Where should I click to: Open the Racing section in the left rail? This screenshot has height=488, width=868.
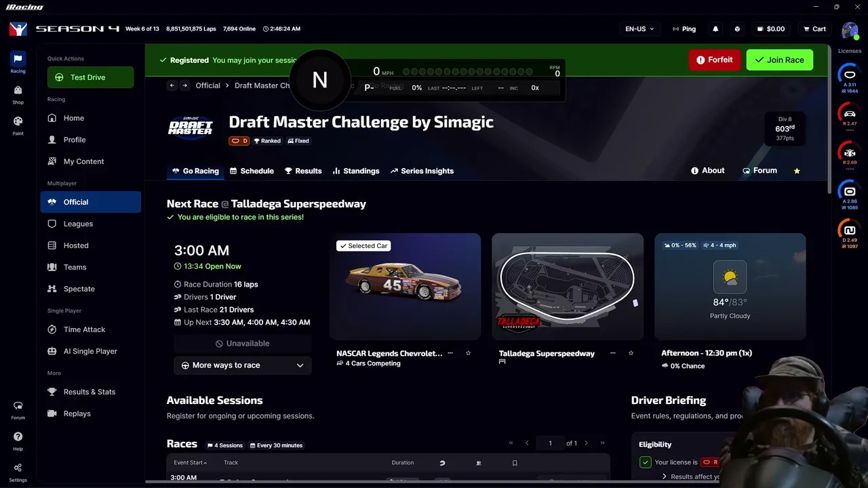click(18, 62)
